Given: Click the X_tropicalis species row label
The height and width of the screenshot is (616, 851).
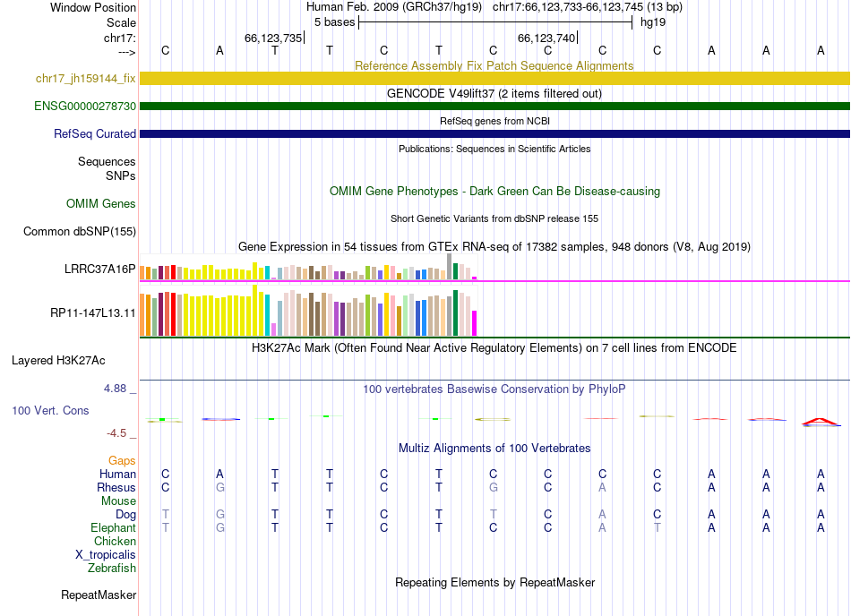Looking at the screenshot, I should coord(106,555).
